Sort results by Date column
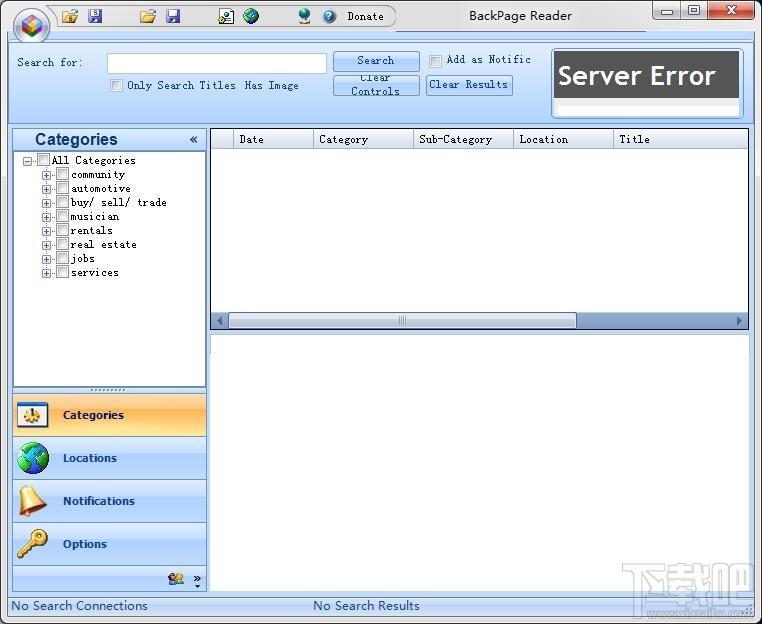The width and height of the screenshot is (762, 624). point(273,139)
